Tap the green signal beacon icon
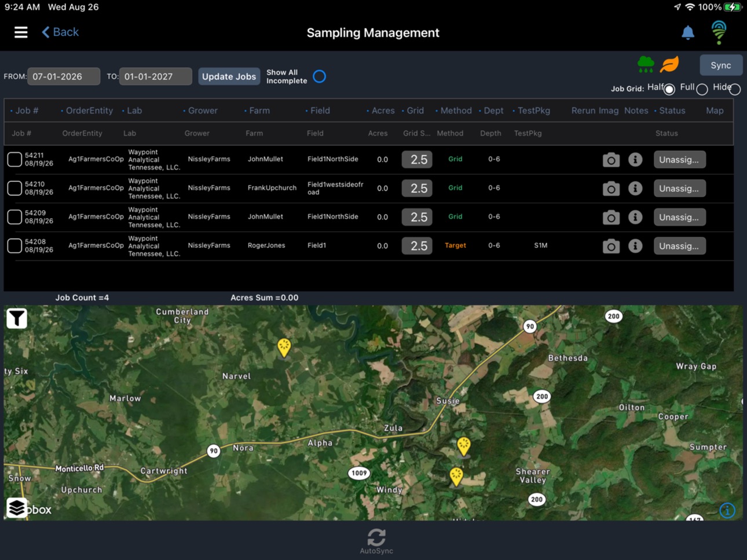 coord(719,32)
